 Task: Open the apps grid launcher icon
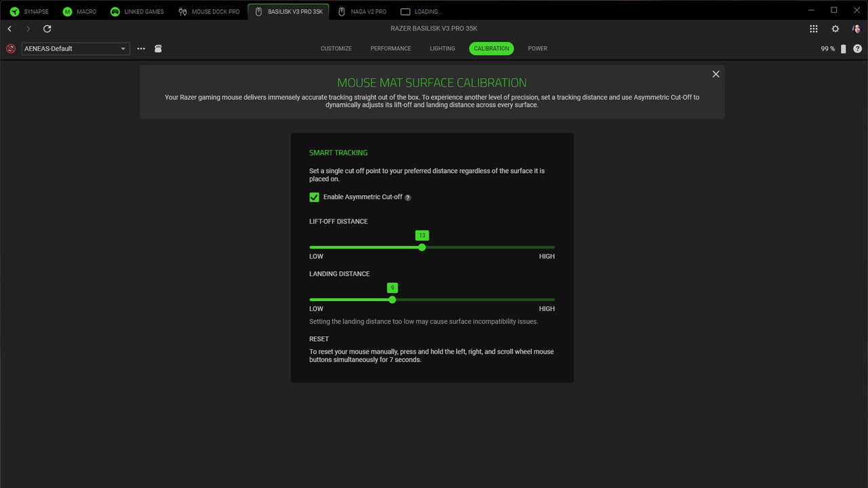[x=814, y=29]
